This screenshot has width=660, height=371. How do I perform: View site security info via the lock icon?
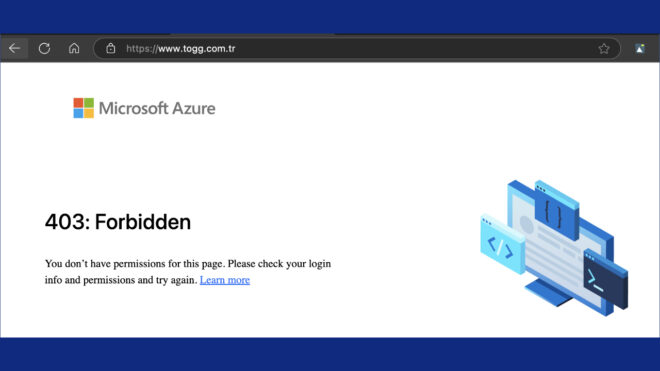pyautogui.click(x=110, y=48)
